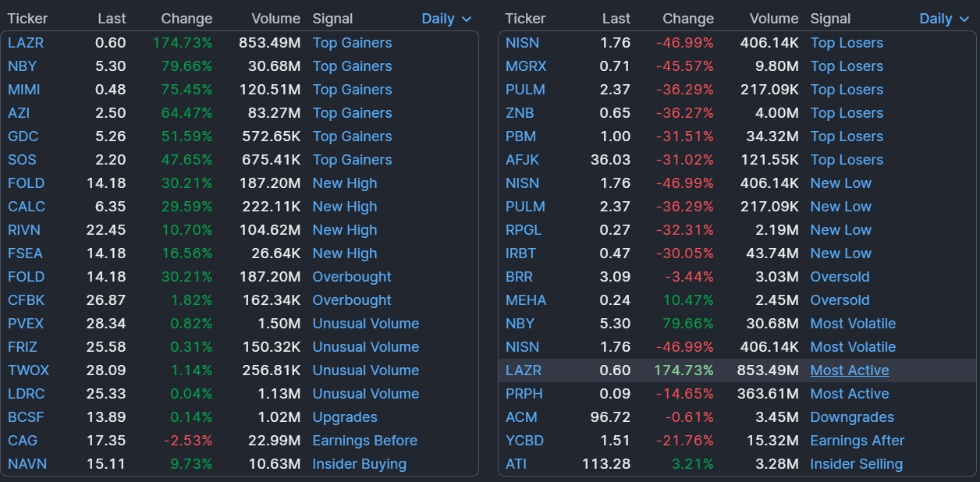
Task: Click the Most Active signal beside LAZR
Action: [849, 370]
